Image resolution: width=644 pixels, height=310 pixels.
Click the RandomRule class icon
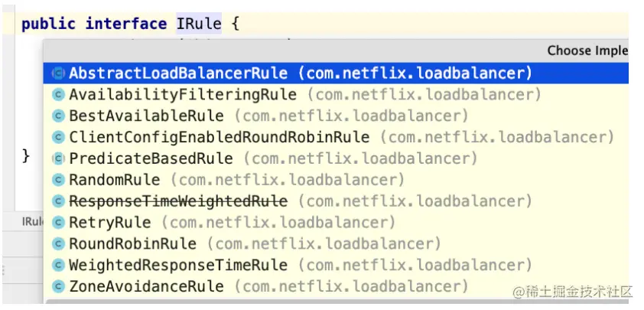pos(58,180)
